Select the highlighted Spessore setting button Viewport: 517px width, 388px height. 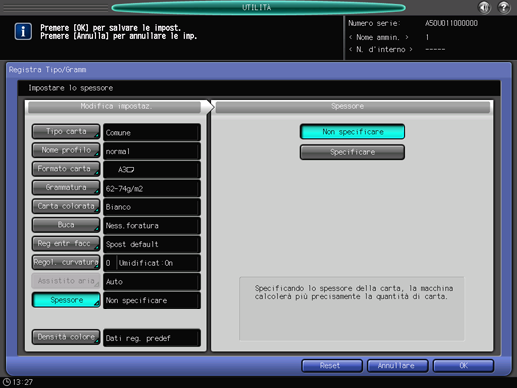pos(66,300)
